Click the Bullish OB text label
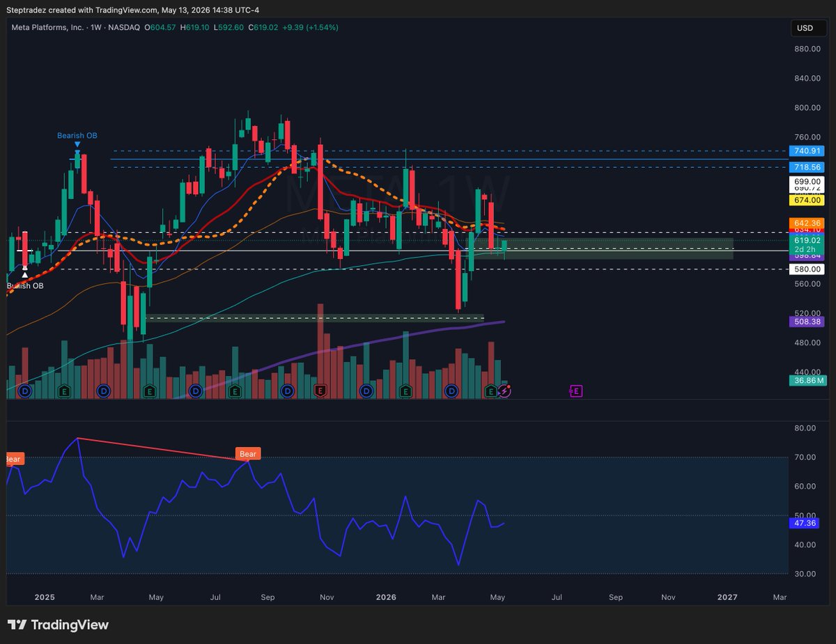 pos(25,285)
